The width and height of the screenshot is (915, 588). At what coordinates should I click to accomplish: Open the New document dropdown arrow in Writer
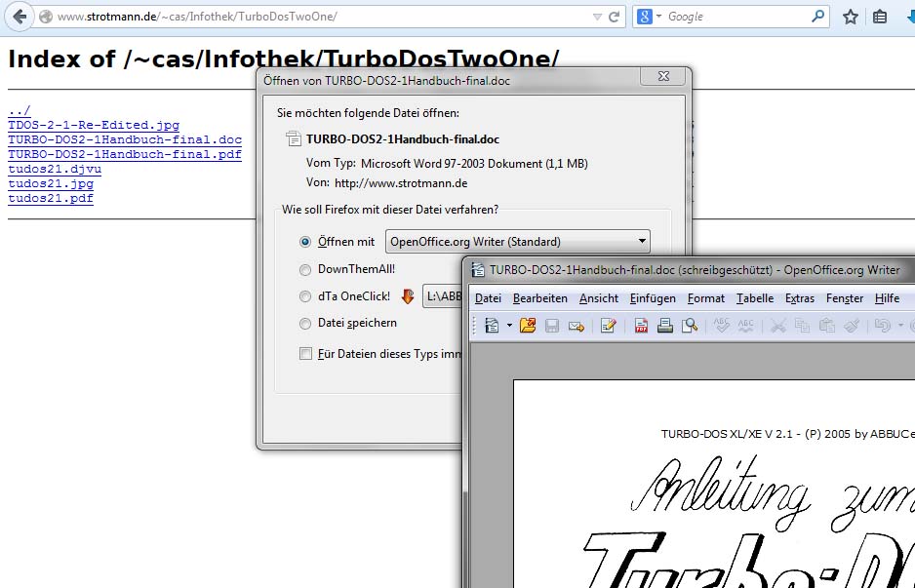pos(509,325)
